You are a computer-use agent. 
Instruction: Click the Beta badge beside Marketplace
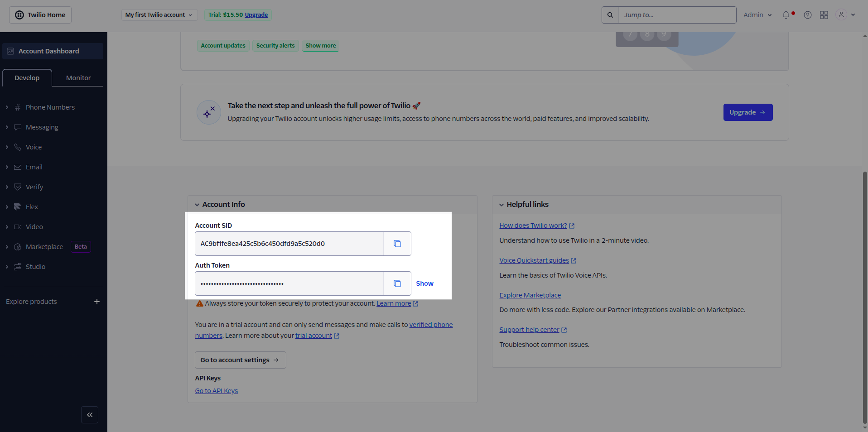point(81,247)
